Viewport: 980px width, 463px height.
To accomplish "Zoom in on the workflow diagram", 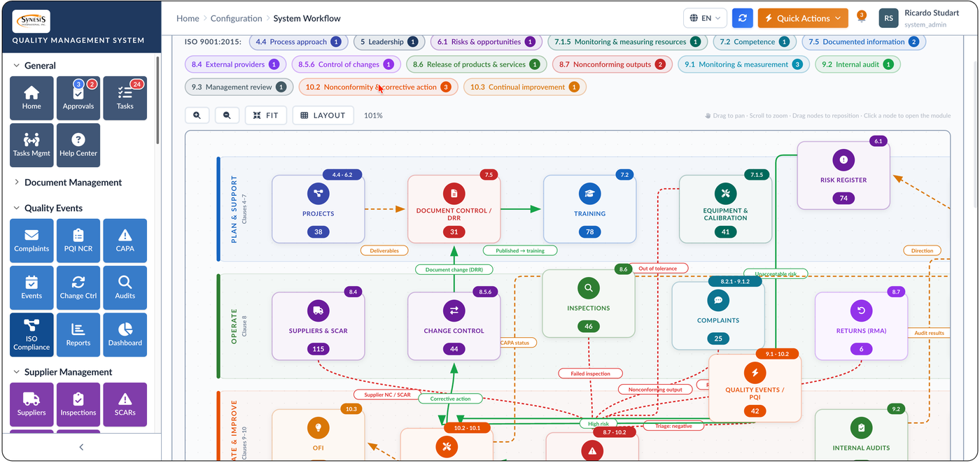I will point(197,115).
